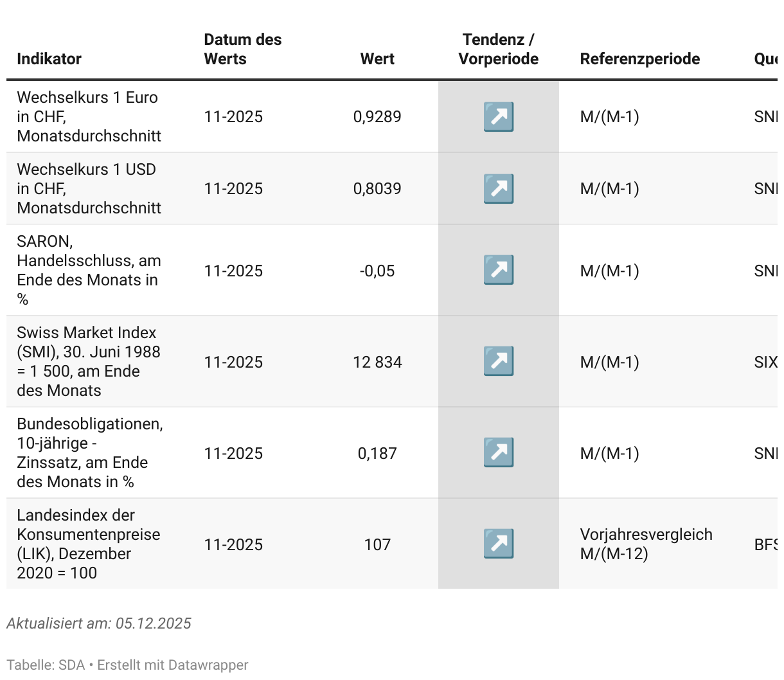This screenshot has width=784, height=680.
Task: Open the Datawrapper credit link
Action: tap(172, 665)
